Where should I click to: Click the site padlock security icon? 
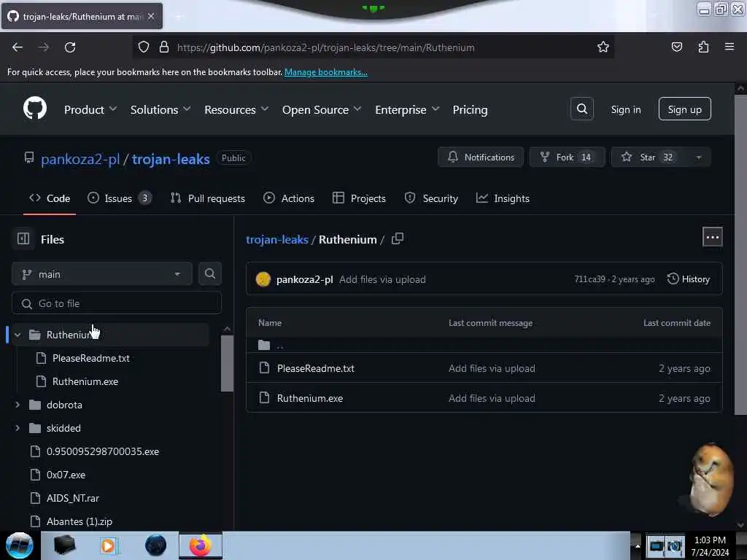pos(164,47)
